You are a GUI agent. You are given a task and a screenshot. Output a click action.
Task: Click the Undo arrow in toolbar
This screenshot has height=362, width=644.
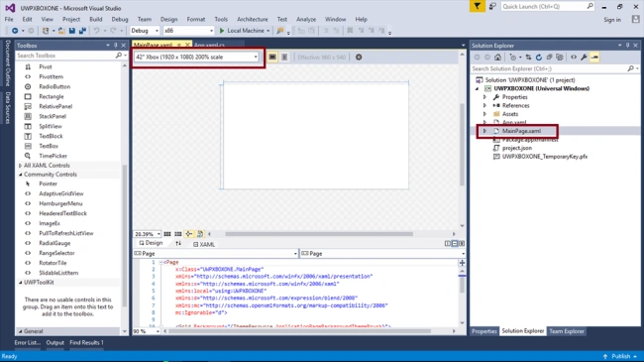pyautogui.click(x=96, y=31)
